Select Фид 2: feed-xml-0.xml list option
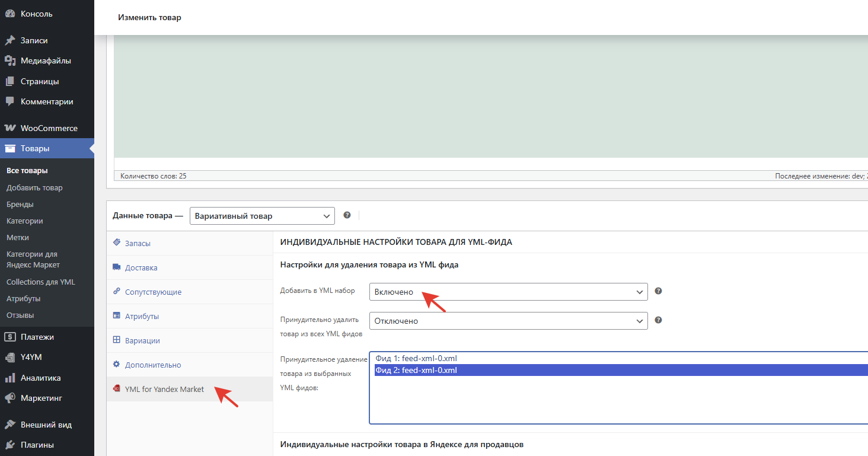 click(x=416, y=371)
